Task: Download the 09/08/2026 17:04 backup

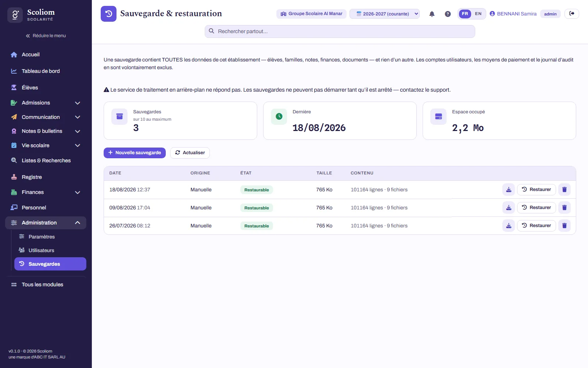Action: click(509, 208)
